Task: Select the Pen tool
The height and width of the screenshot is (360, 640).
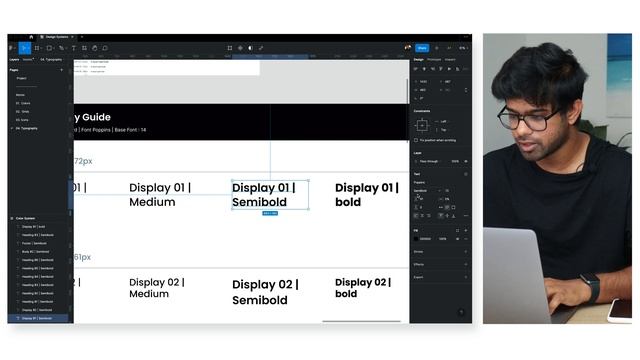Action: (61, 48)
